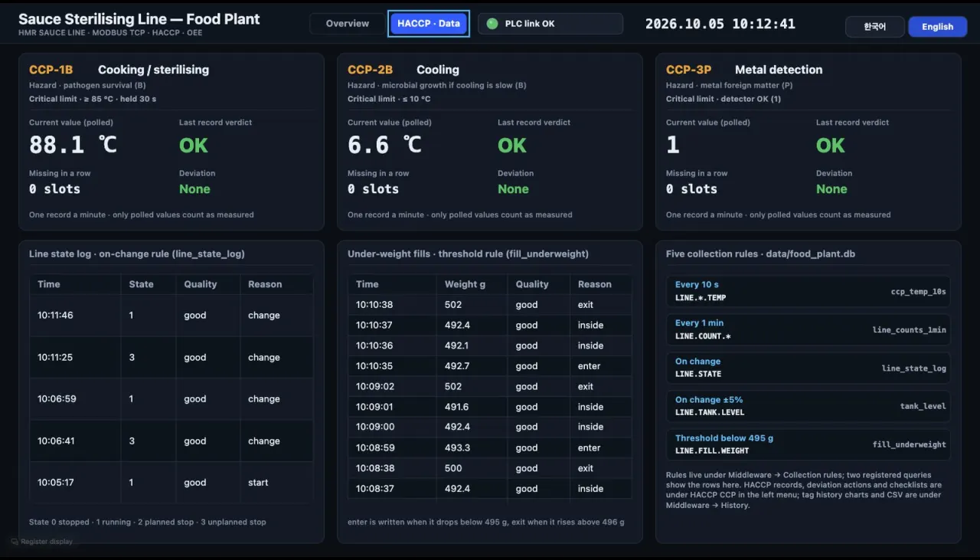The height and width of the screenshot is (560, 980).
Task: Click the Reason header in under-weight fills table
Action: pos(595,284)
